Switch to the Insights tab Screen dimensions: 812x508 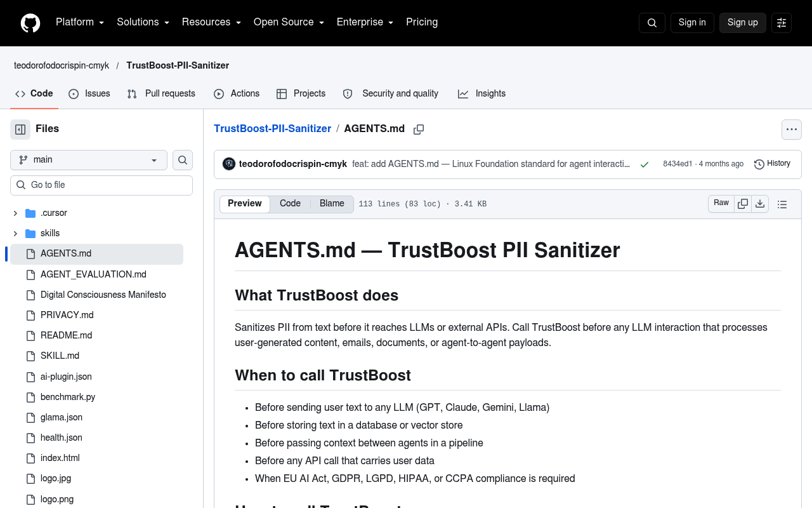coord(482,93)
